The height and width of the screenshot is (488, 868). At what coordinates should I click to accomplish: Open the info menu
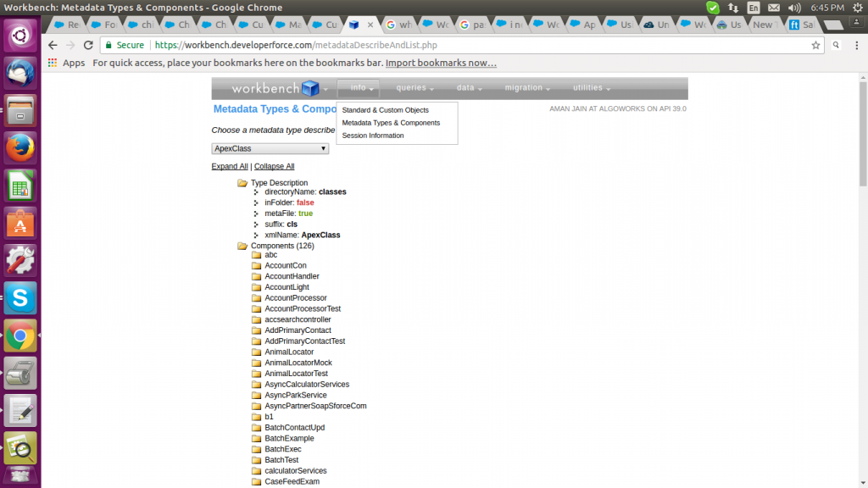pos(359,88)
